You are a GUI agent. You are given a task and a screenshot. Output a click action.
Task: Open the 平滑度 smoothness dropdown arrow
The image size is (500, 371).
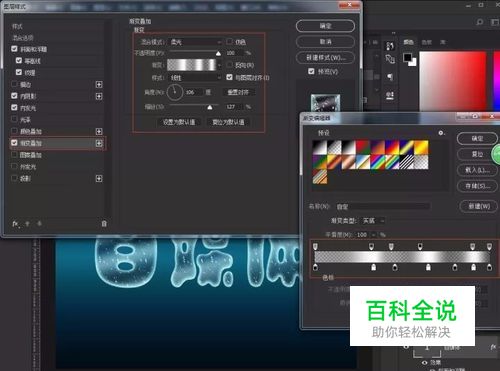pos(373,235)
